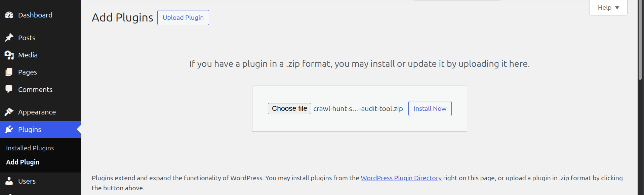Open the Appearance menu label
644x195 pixels.
pos(37,112)
